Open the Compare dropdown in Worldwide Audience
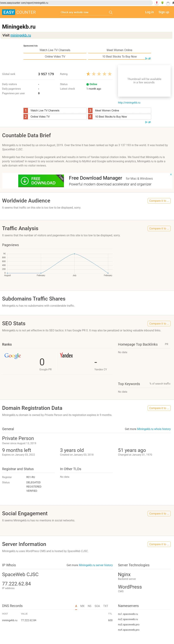 (159, 201)
